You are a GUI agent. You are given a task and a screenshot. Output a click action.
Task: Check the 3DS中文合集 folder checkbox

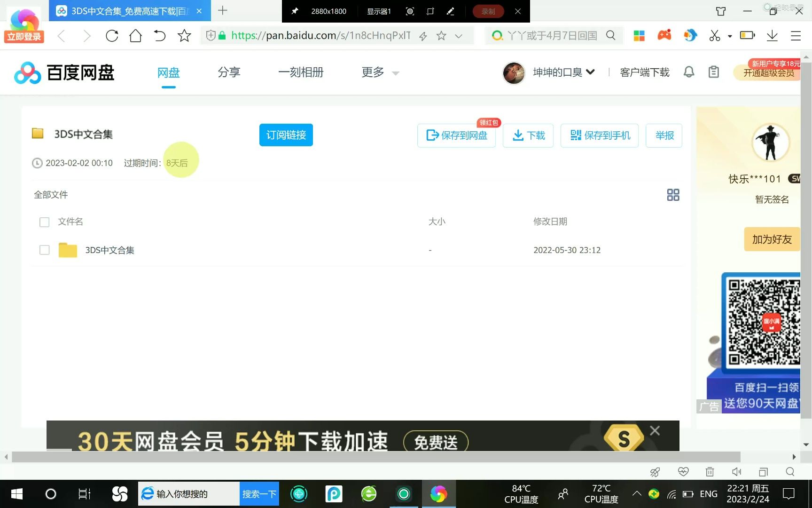[45, 250]
